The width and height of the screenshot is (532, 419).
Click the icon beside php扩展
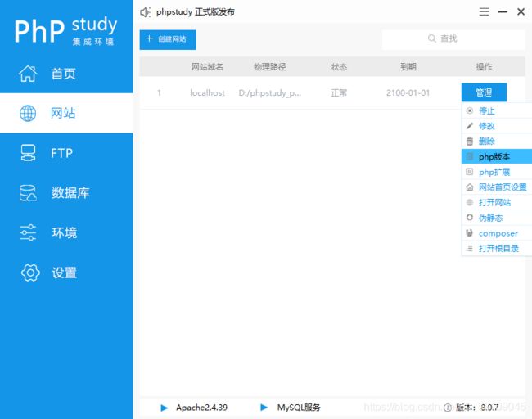tap(470, 172)
